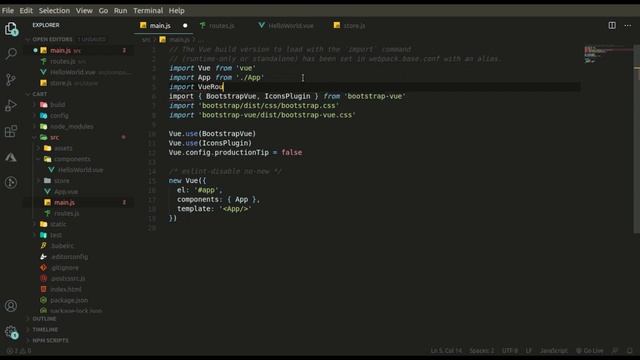Viewport: 640px width, 360px height.
Task: Open the File menu
Action: [x=8, y=11]
